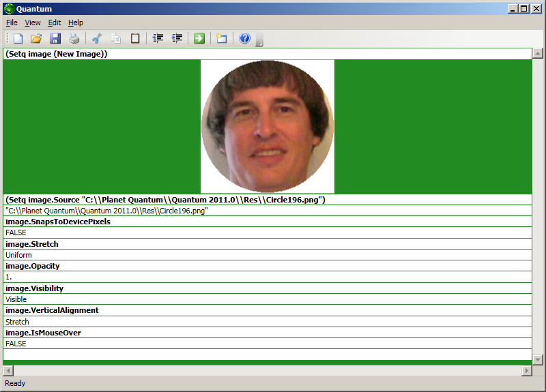546x392 pixels.
Task: Open the Edit menu
Action: pos(55,22)
